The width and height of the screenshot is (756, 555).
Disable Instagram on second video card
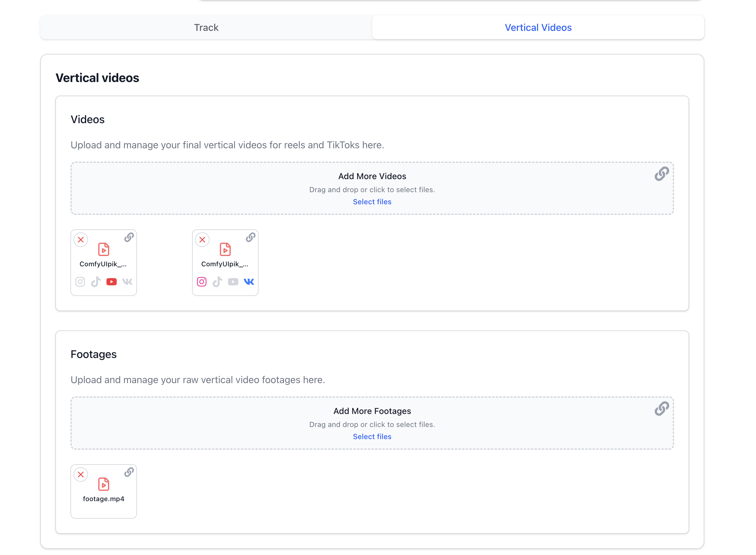(x=202, y=281)
